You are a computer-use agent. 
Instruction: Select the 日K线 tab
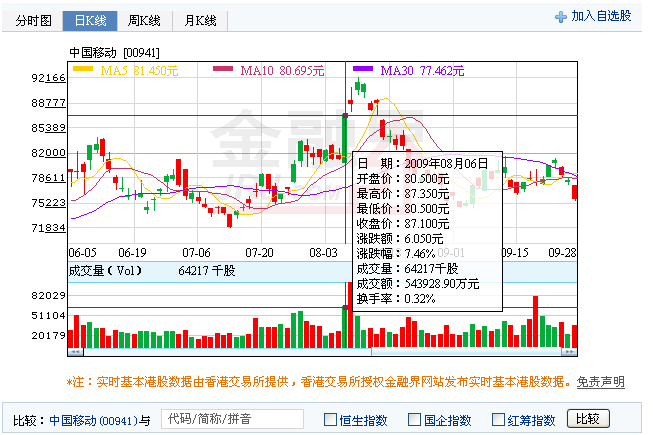pyautogui.click(x=90, y=20)
